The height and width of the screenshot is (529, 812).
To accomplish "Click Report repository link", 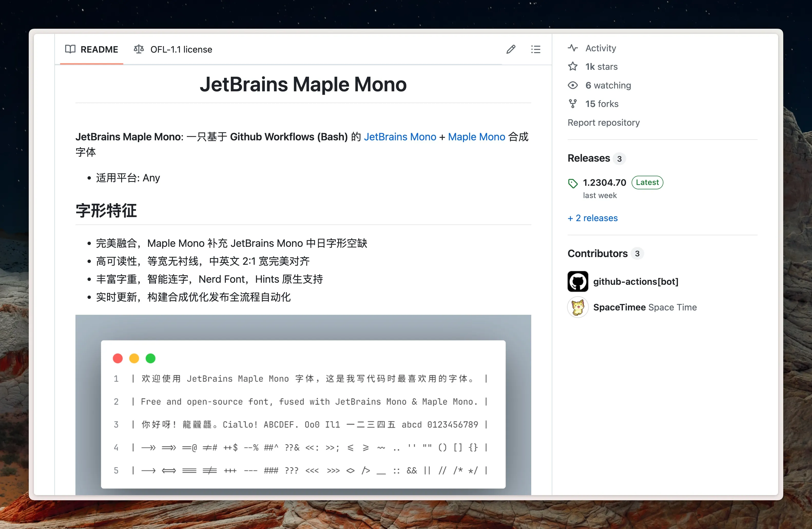I will pyautogui.click(x=604, y=122).
